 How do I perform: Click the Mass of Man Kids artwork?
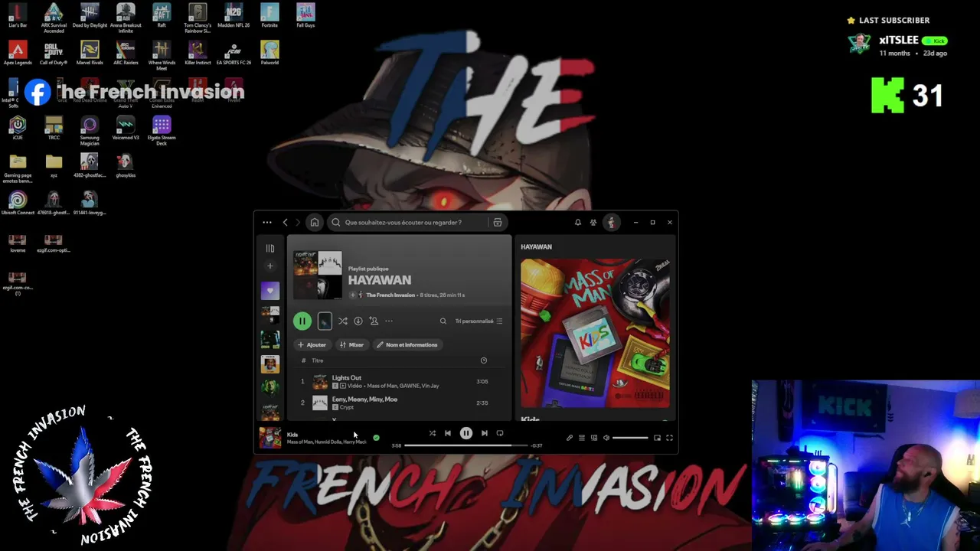tap(596, 334)
